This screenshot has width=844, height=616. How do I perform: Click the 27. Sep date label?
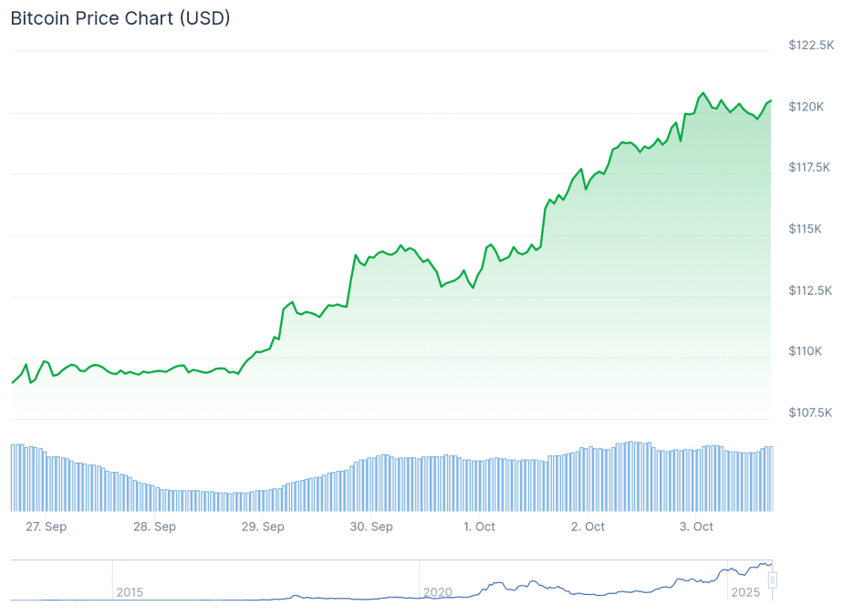pyautogui.click(x=46, y=527)
